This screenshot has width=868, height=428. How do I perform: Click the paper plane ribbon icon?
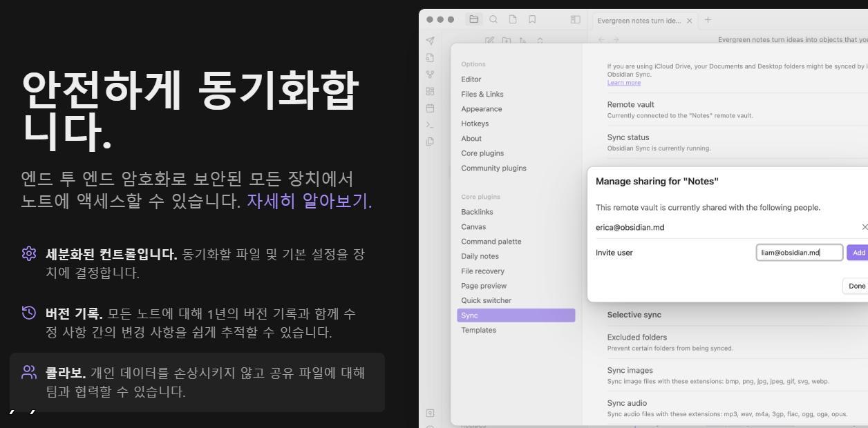click(430, 41)
